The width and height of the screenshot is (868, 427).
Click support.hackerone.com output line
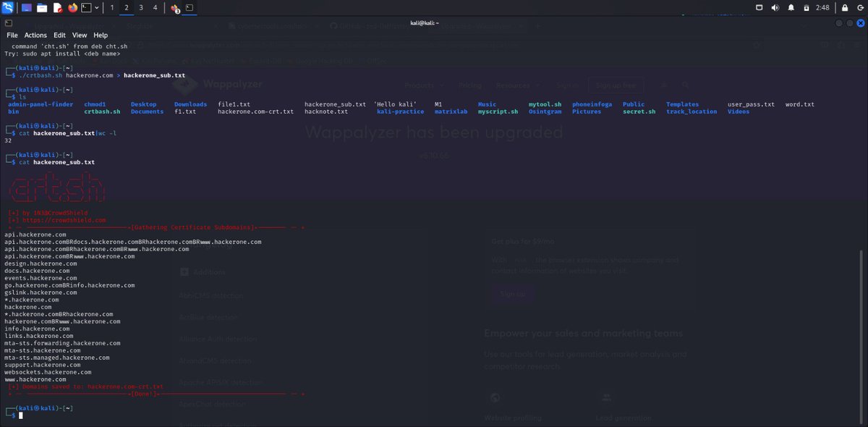tap(42, 365)
